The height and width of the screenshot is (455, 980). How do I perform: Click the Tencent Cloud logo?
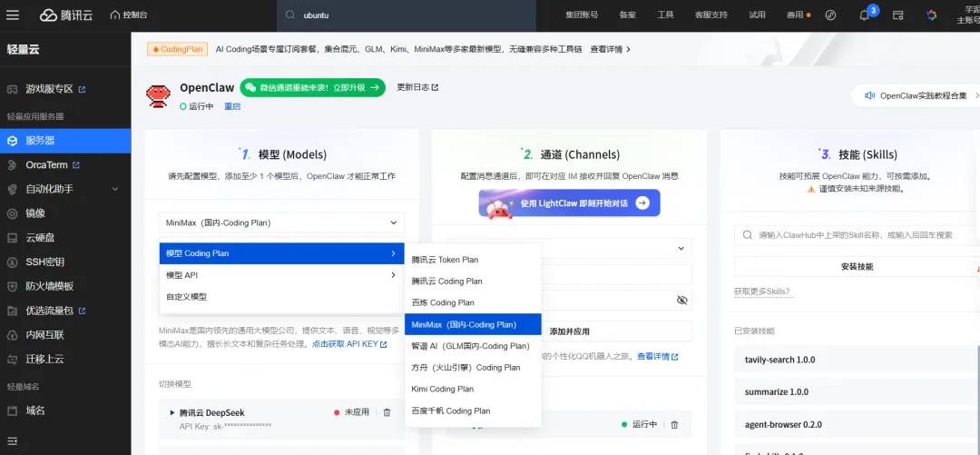[66, 15]
